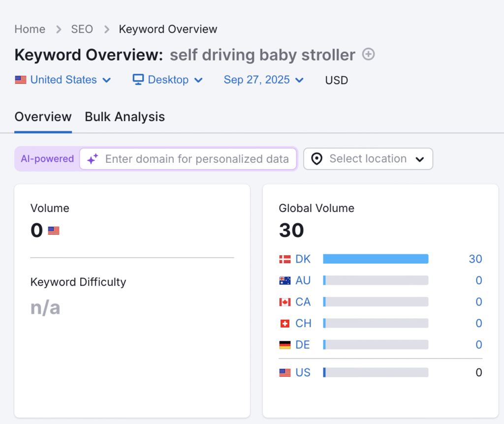The image size is (504, 424).
Task: Click the US flag beside the Volume value
Action: [x=53, y=230]
